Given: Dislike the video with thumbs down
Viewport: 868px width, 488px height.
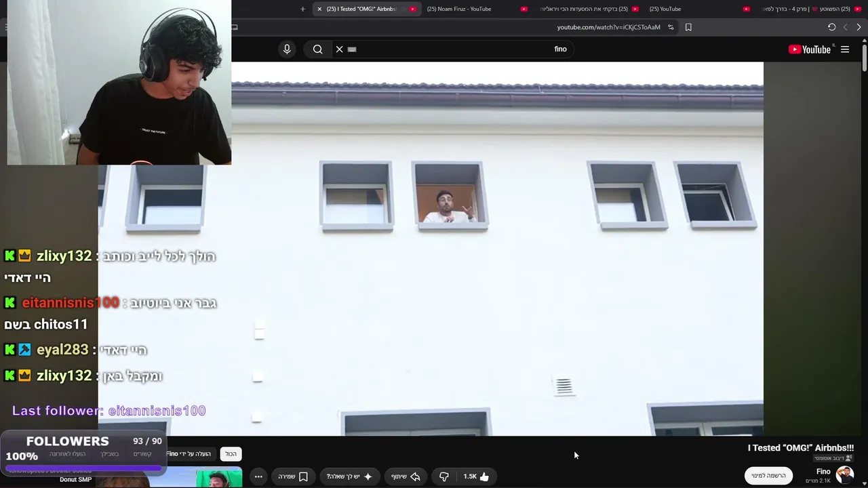Looking at the screenshot, I should 444,476.
